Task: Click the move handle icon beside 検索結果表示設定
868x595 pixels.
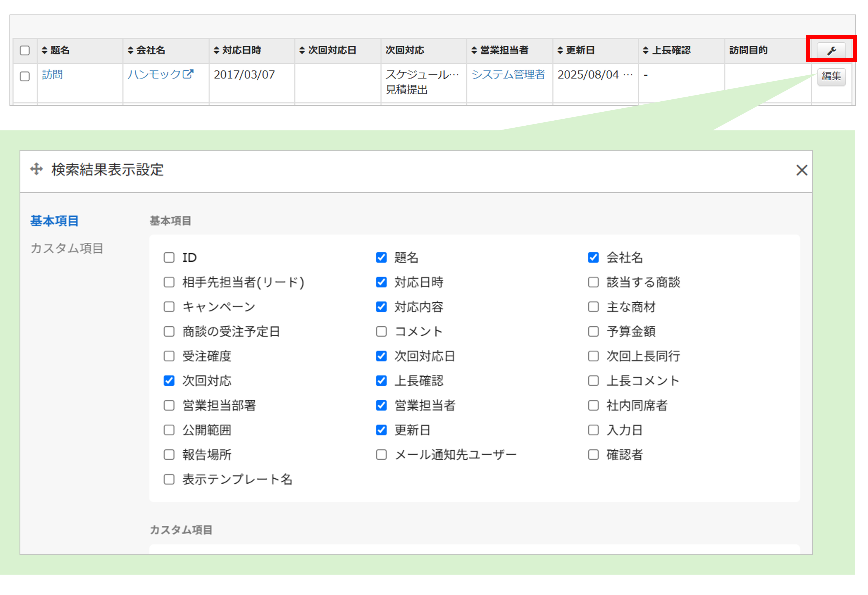Action: 36,169
